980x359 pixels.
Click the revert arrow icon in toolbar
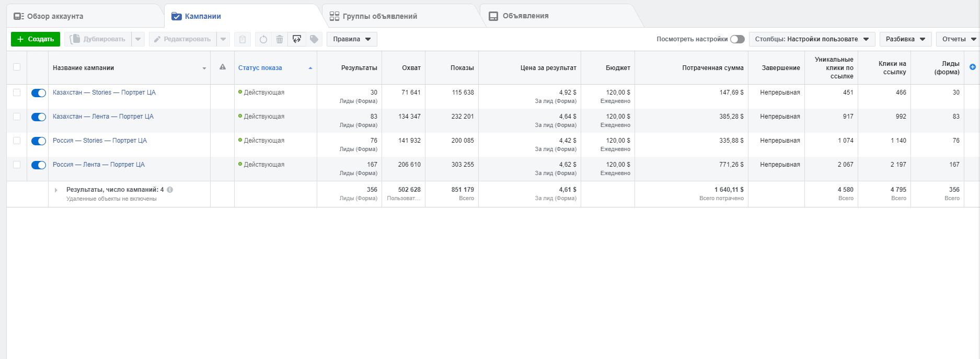click(x=263, y=39)
